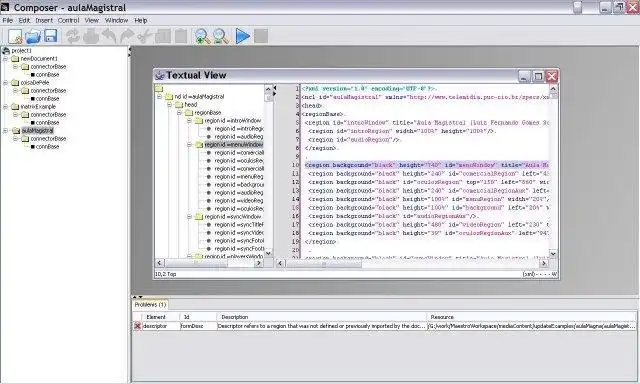Click the folder icon beside matrixExample
Screen dimensions: 640x384
(15, 107)
